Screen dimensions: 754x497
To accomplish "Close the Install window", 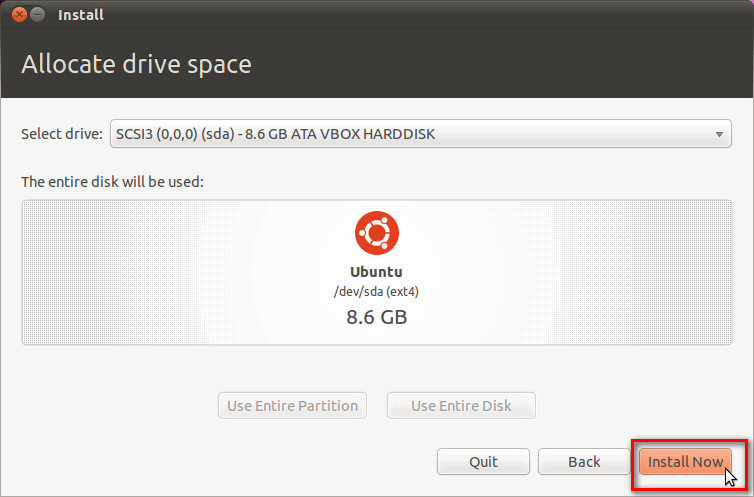I will (19, 14).
